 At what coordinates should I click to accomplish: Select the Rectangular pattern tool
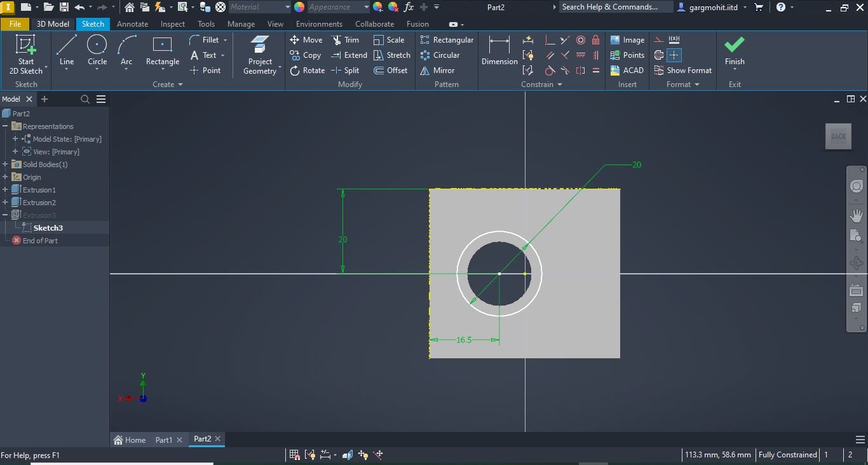point(447,40)
